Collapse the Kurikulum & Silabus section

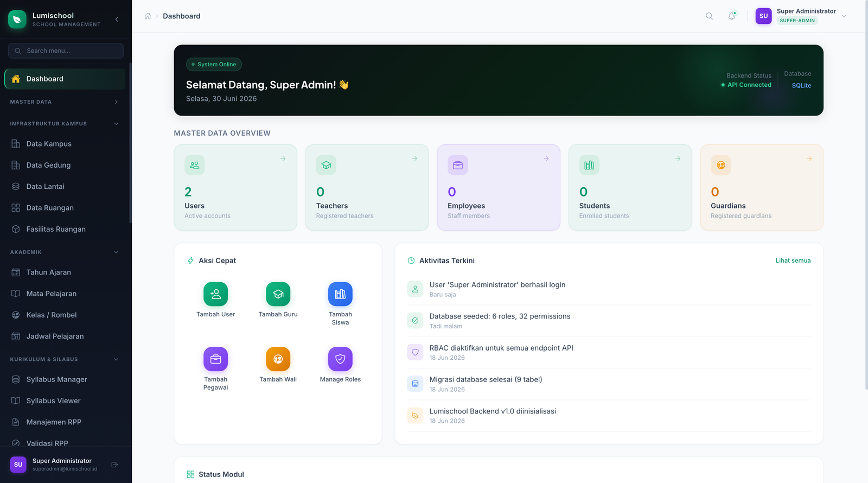point(65,359)
